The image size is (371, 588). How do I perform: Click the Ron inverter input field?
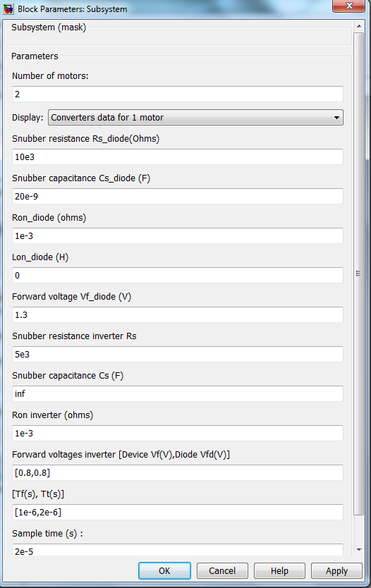pyautogui.click(x=178, y=433)
